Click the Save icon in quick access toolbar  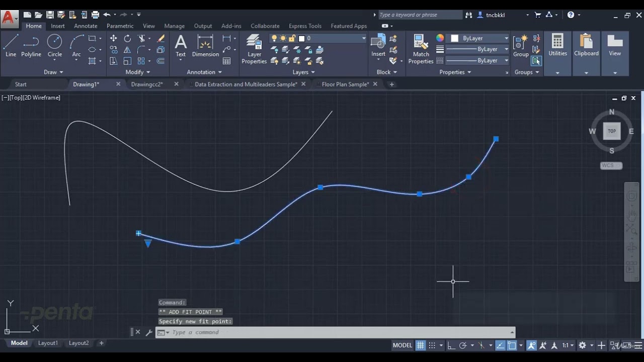point(50,15)
